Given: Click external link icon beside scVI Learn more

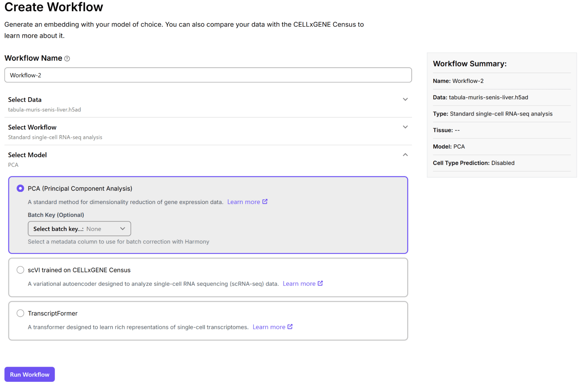Looking at the screenshot, I should (320, 283).
